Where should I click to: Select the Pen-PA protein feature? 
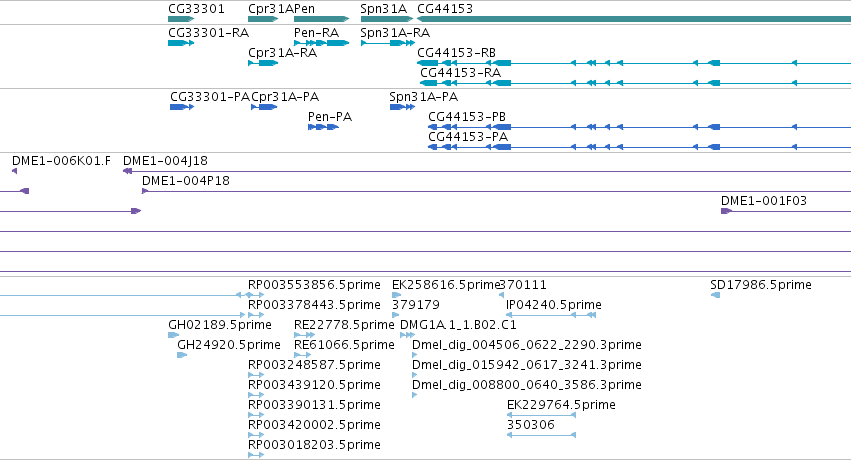pyautogui.click(x=323, y=127)
